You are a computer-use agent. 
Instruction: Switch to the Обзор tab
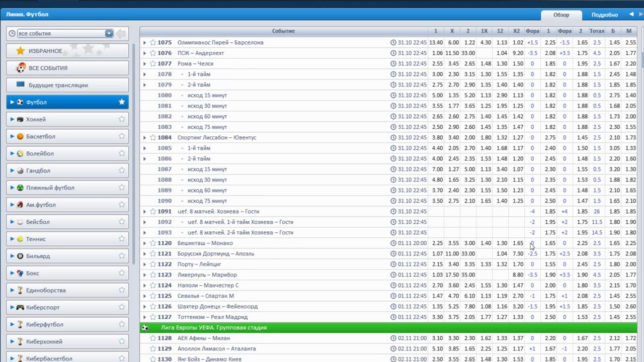561,15
